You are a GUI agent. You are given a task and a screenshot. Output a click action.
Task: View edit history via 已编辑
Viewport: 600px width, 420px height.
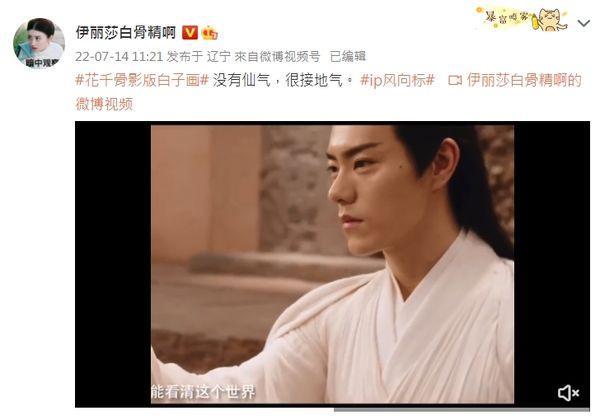[348, 57]
